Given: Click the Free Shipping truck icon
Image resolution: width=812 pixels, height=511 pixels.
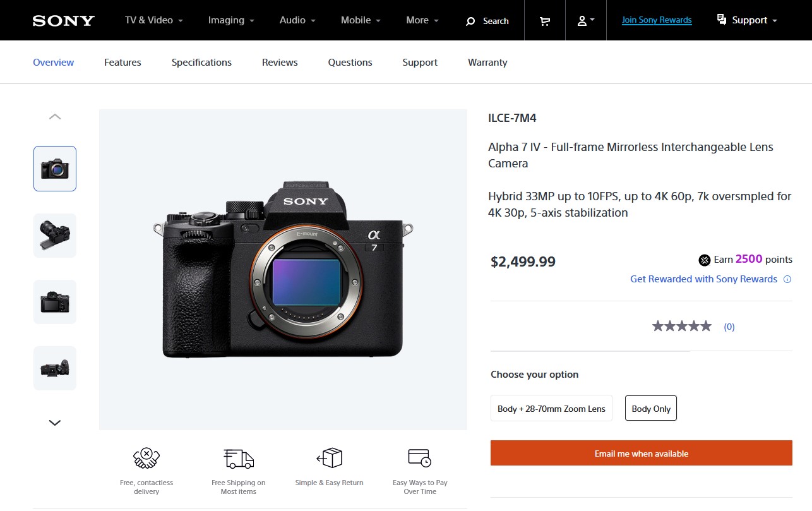Looking at the screenshot, I should [x=239, y=459].
